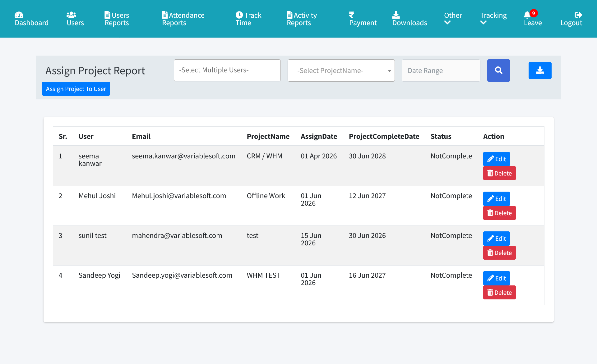Click the Attendance Reports file icon

[x=165, y=15]
